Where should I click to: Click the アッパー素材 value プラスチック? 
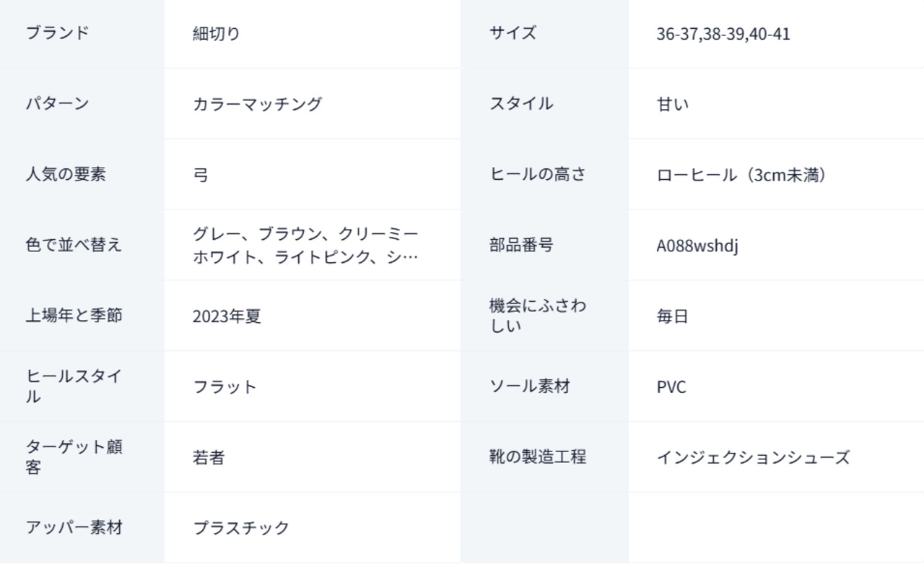tap(241, 528)
